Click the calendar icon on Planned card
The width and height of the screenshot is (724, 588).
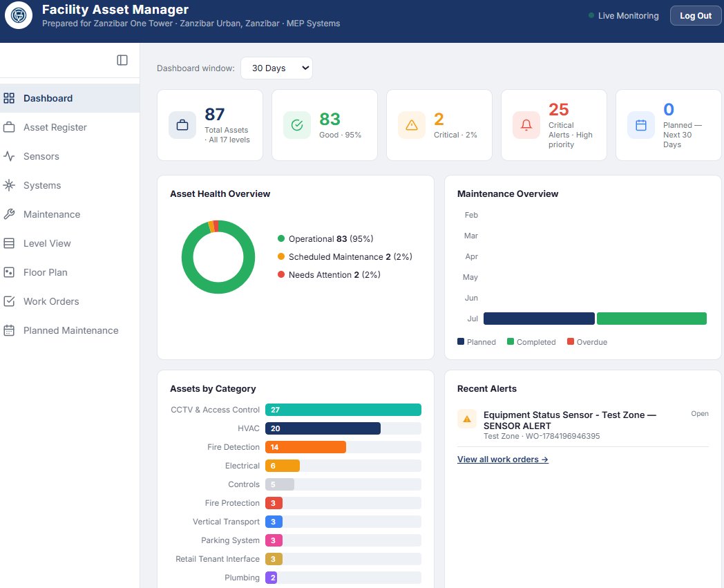click(641, 125)
